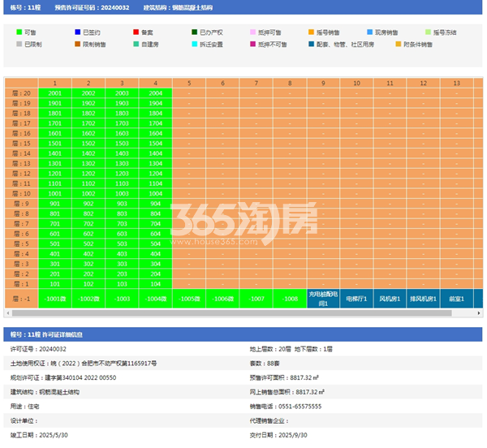The image size is (487, 448).
Task: Click the 层：-1 row label
Action: [21, 299]
